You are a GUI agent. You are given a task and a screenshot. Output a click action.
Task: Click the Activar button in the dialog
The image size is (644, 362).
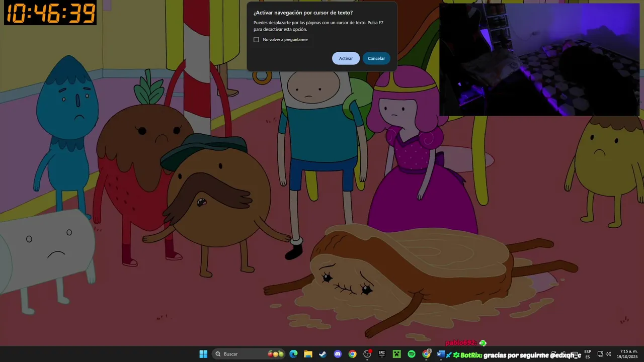pyautogui.click(x=346, y=58)
